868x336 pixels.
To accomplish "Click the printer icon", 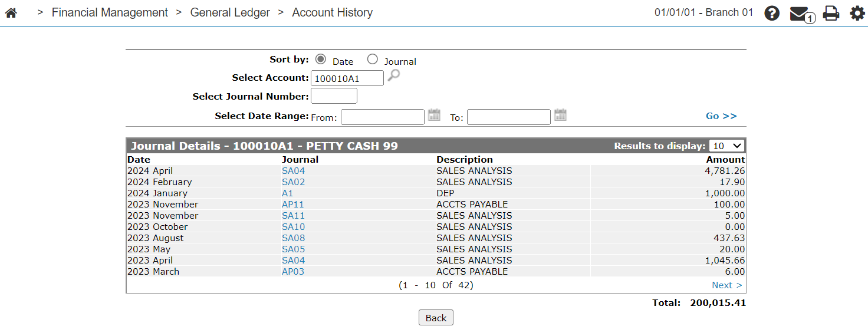I will [831, 13].
